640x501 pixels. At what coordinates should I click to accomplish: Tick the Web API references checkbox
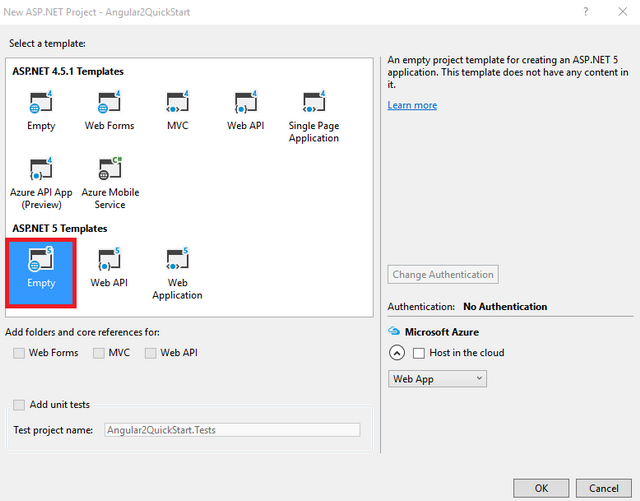(151, 353)
